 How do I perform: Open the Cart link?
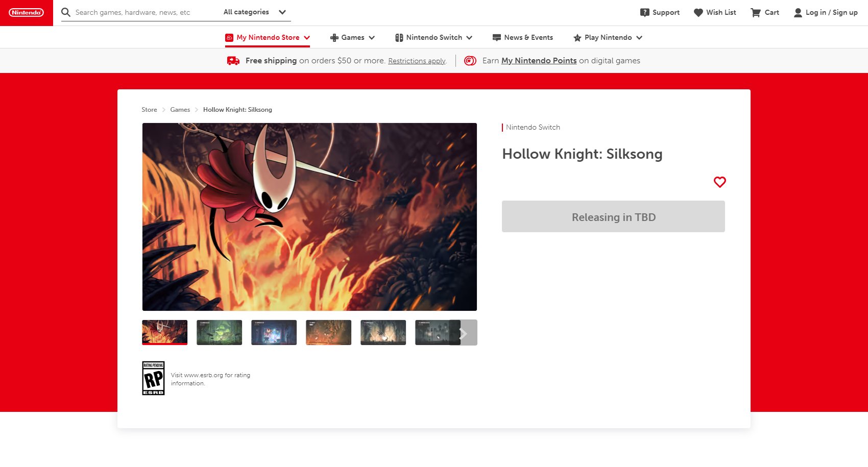click(771, 12)
